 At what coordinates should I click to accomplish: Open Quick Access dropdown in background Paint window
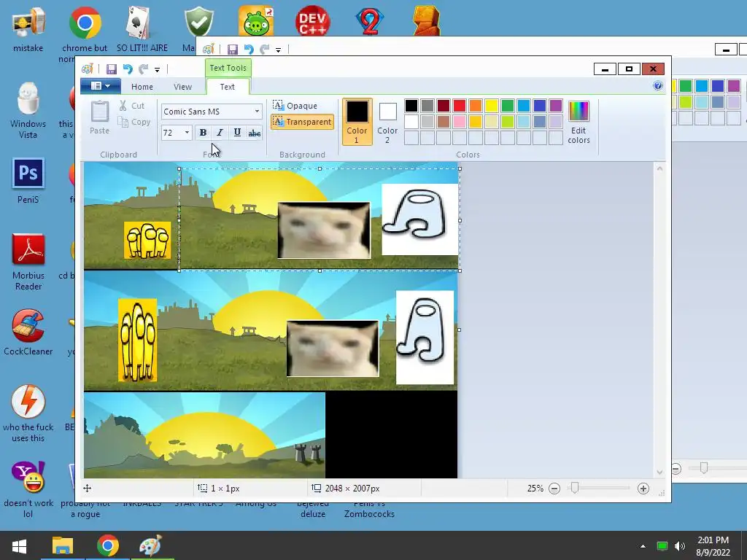tap(278, 50)
